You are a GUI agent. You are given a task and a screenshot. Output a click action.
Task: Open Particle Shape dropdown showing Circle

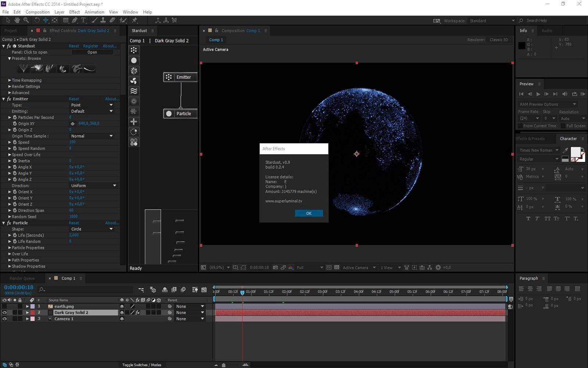pos(92,229)
